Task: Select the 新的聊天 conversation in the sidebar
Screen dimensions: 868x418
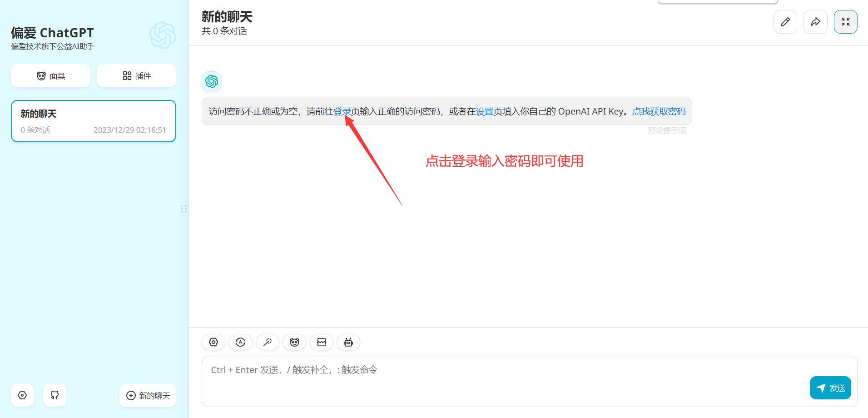Action: pyautogui.click(x=93, y=121)
